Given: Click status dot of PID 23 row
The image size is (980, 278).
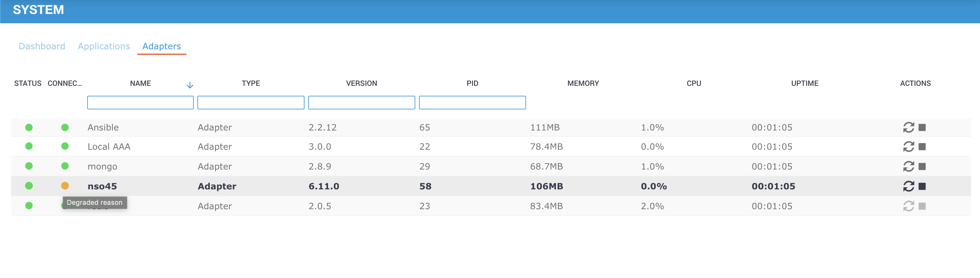Looking at the screenshot, I should [x=29, y=206].
